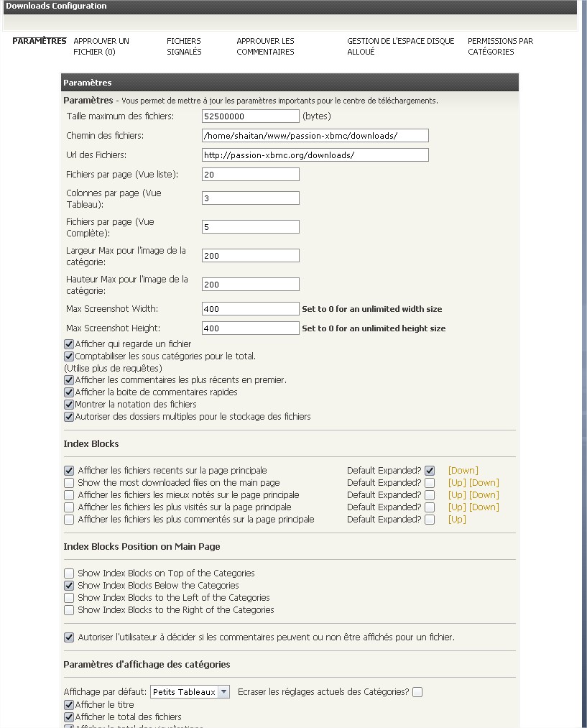This screenshot has height=728, width=587.
Task: Edit Max Screenshot Width field
Action: pyautogui.click(x=251, y=309)
